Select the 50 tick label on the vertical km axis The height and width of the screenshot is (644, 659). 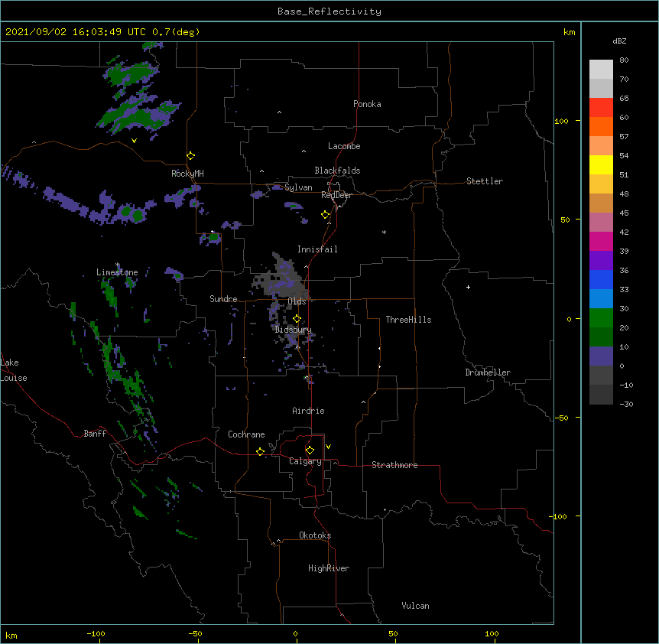(565, 220)
